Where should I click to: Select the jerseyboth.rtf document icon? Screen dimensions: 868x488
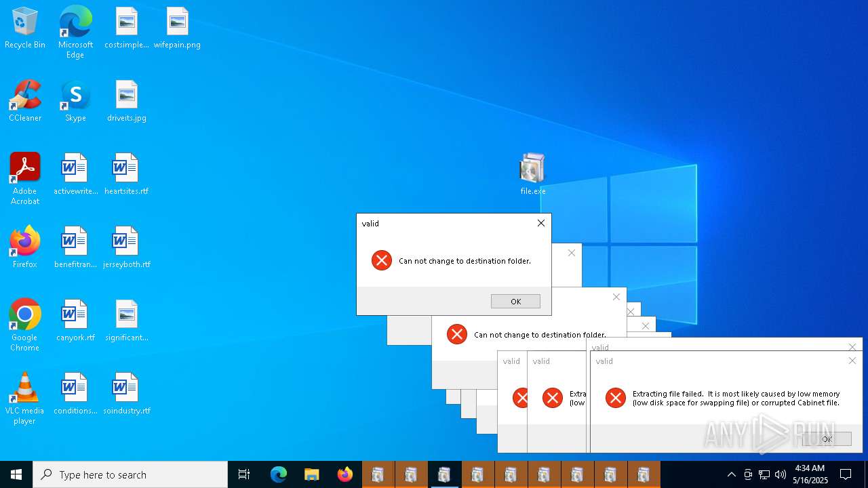pyautogui.click(x=127, y=248)
